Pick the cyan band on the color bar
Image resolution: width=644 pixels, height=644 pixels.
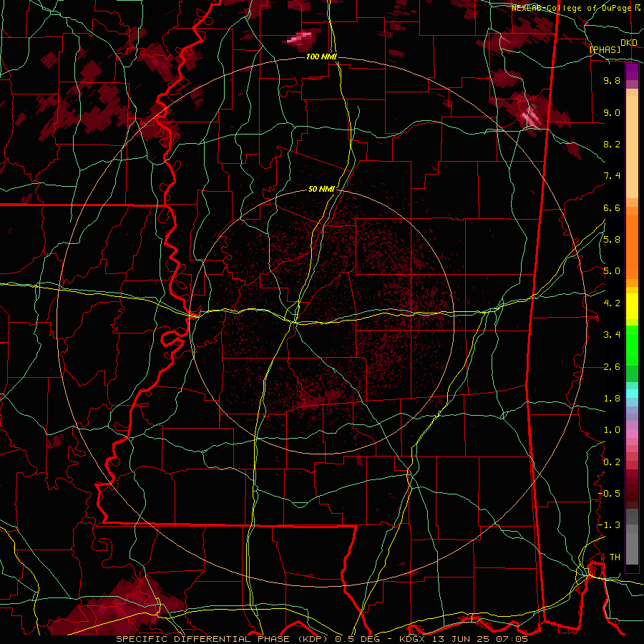[632, 393]
